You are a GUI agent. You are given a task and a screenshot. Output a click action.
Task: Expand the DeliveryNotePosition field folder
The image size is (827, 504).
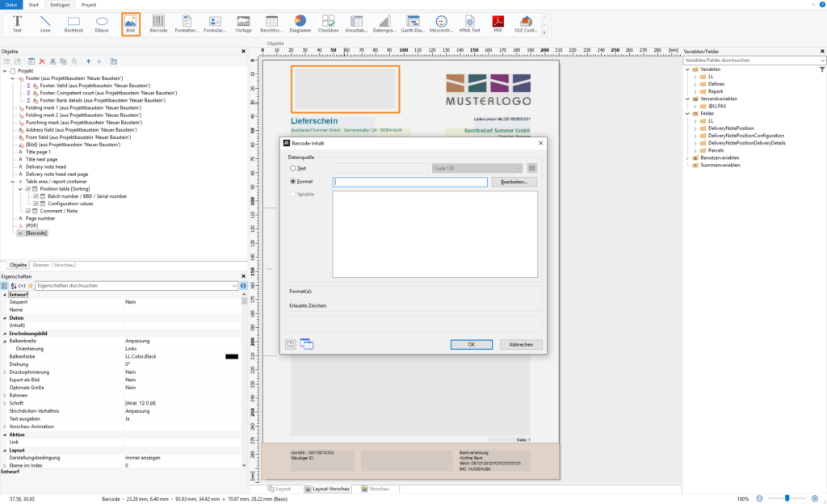(x=695, y=128)
